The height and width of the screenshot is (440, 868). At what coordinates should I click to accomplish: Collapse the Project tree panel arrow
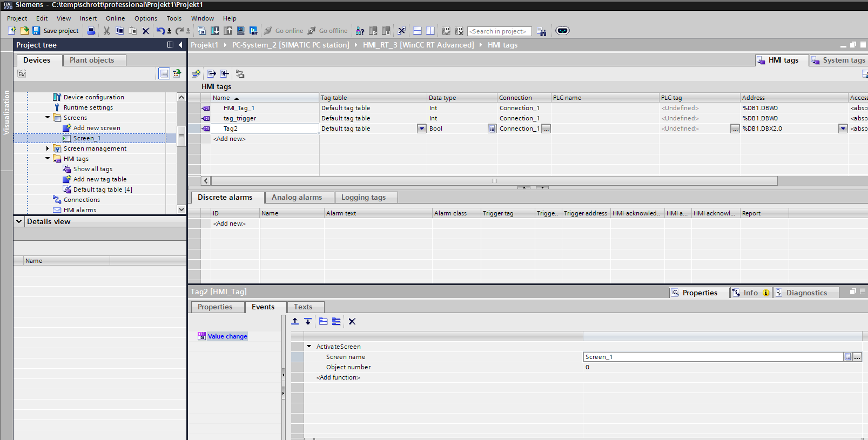pos(180,45)
